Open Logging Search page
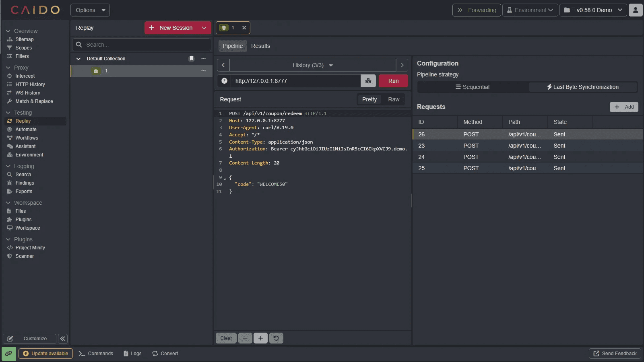Image resolution: width=644 pixels, height=362 pixels. [x=23, y=175]
